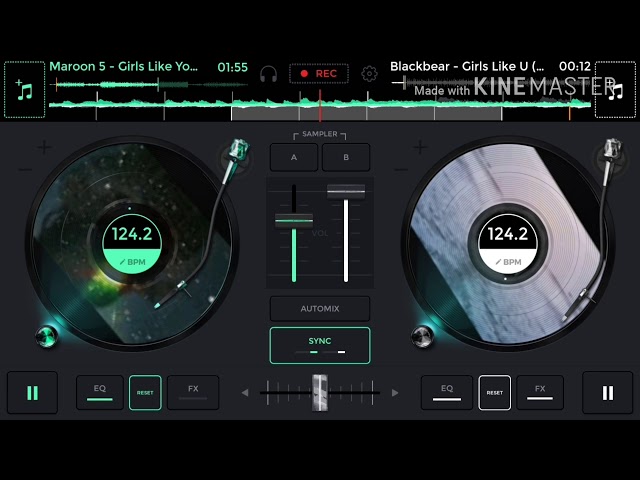Viewport: 640px width, 480px height.
Task: Open the left deck FX panel
Action: tap(193, 392)
